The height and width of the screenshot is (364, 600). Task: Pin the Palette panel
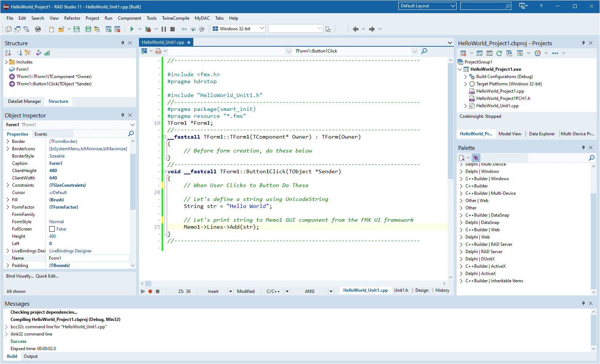pyautogui.click(x=583, y=148)
